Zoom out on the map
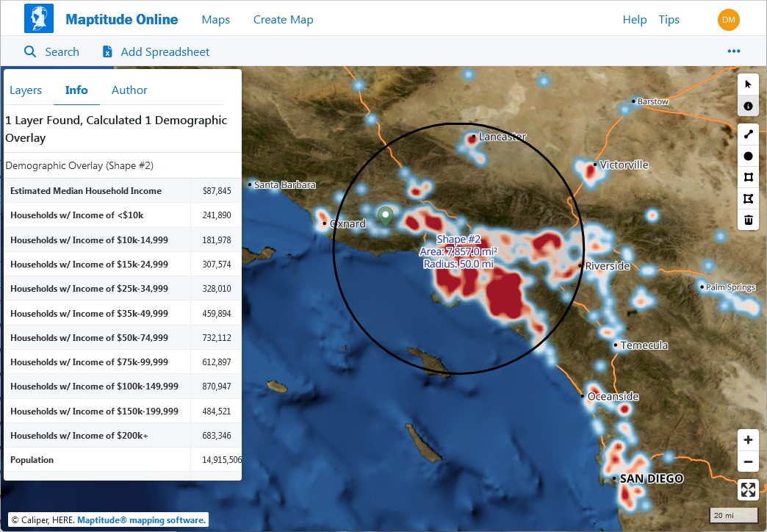 pyautogui.click(x=748, y=462)
